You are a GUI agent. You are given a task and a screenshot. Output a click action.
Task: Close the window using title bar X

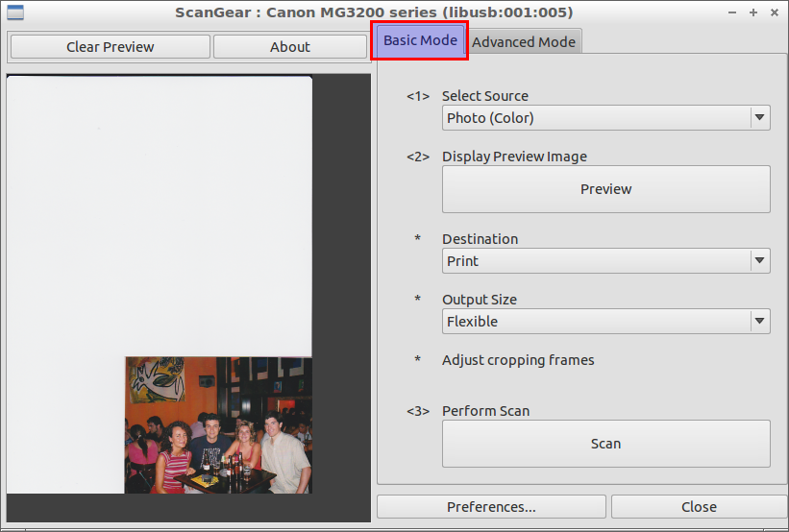click(x=774, y=12)
